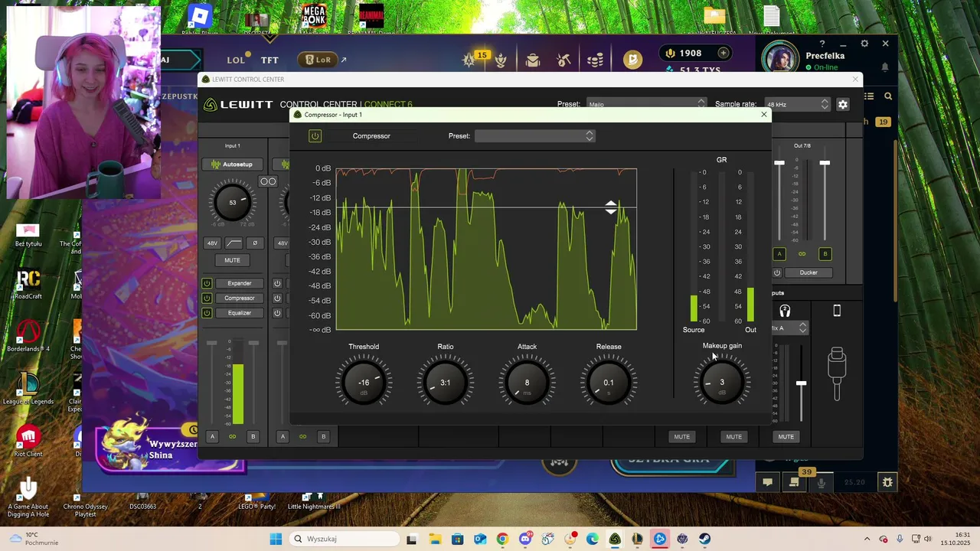Open Google Chrome from the taskbar
Image resolution: width=980 pixels, height=551 pixels.
click(502, 539)
